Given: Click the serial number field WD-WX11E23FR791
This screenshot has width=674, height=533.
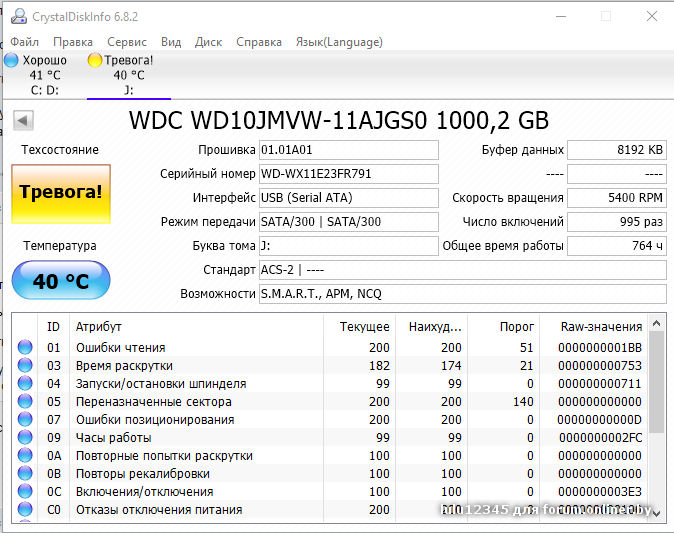Looking at the screenshot, I should [349, 174].
